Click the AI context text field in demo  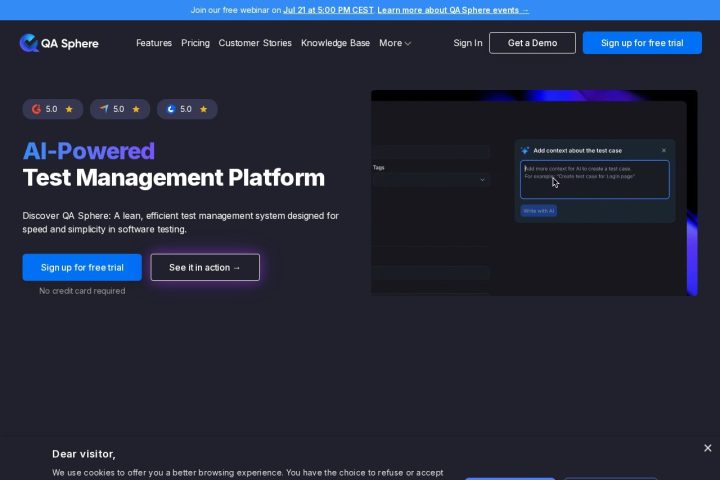click(595, 180)
